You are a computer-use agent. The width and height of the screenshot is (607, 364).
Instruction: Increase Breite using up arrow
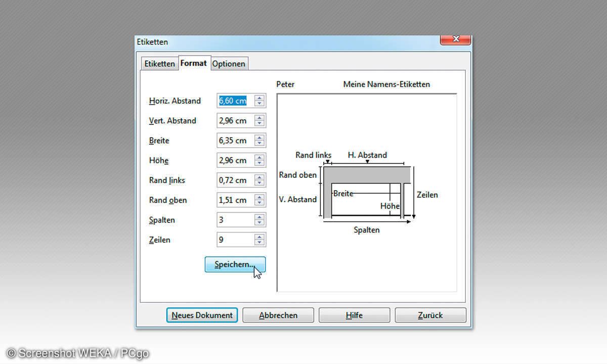[259, 138]
